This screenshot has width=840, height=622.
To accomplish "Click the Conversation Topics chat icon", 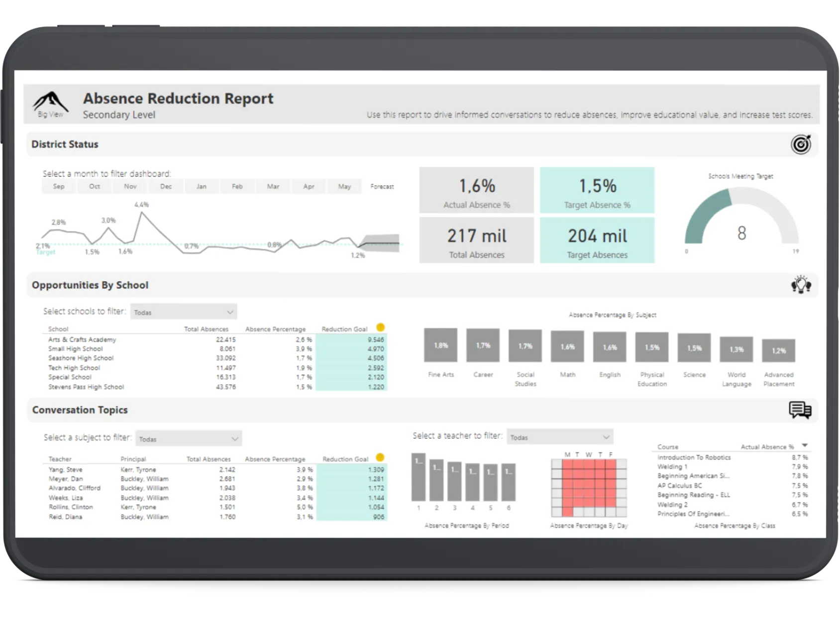I will [800, 410].
